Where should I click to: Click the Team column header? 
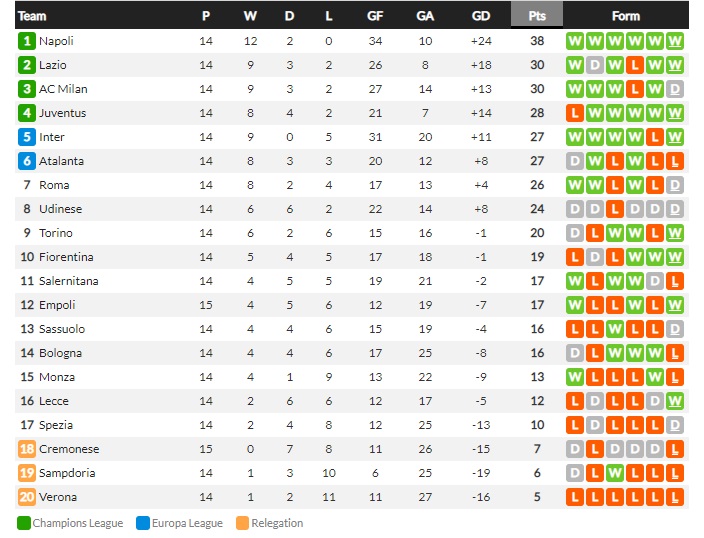point(32,16)
